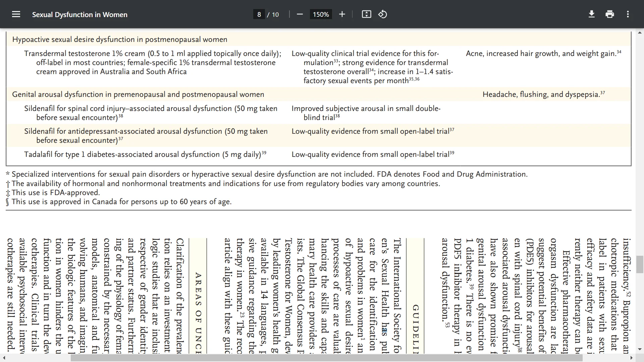Click horizontal scrollbar left arrow

(4, 358)
